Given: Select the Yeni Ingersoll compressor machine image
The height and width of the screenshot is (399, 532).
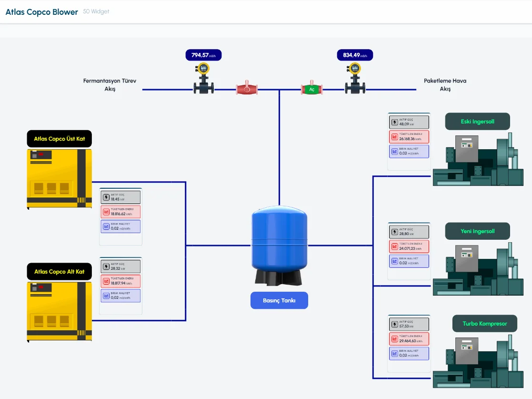Looking at the screenshot, I should click(478, 268).
